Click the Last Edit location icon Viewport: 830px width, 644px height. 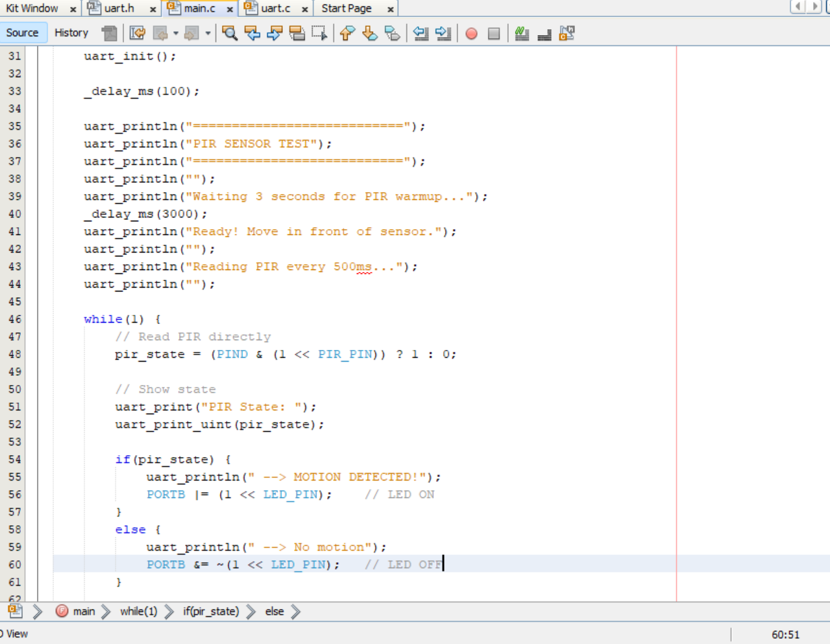pos(137,33)
